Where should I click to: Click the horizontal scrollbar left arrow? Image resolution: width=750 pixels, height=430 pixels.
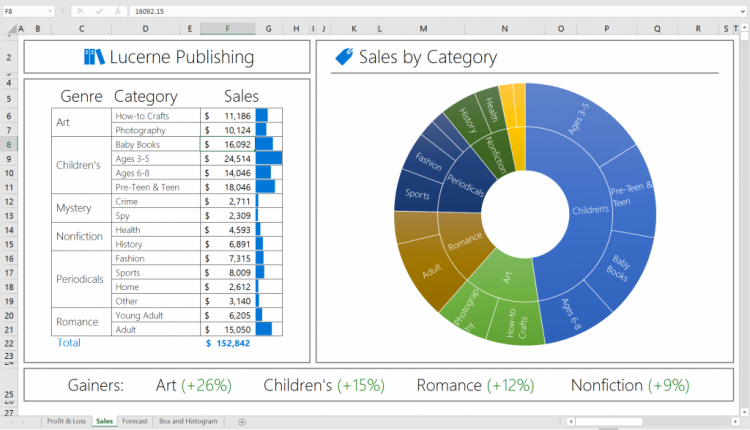pos(571,421)
